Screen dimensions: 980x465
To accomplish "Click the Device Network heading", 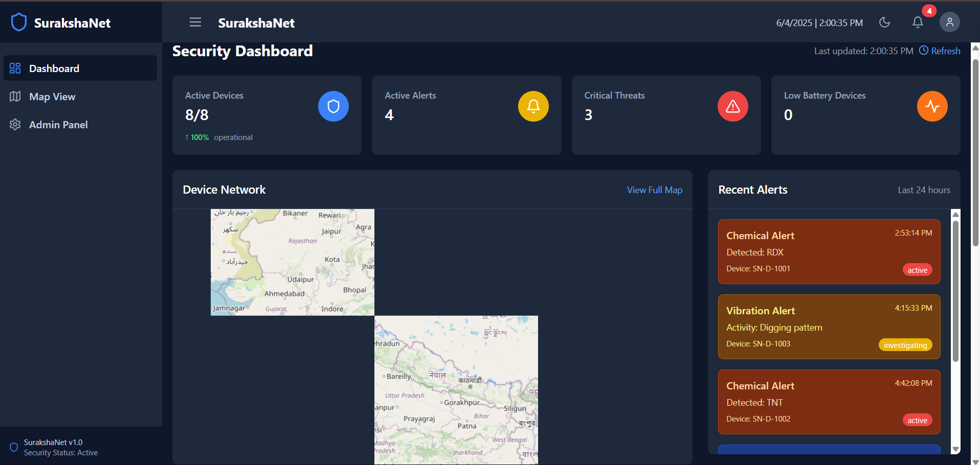I will click(x=224, y=190).
